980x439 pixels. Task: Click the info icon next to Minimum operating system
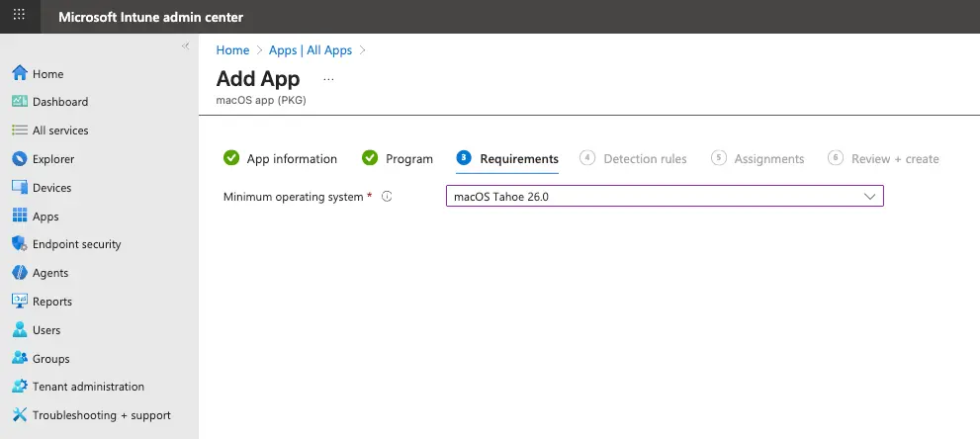(387, 197)
